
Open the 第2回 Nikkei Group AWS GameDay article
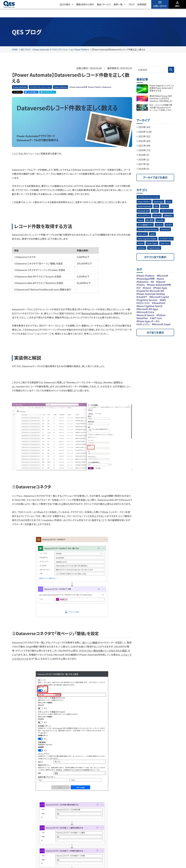(x=155, y=98)
